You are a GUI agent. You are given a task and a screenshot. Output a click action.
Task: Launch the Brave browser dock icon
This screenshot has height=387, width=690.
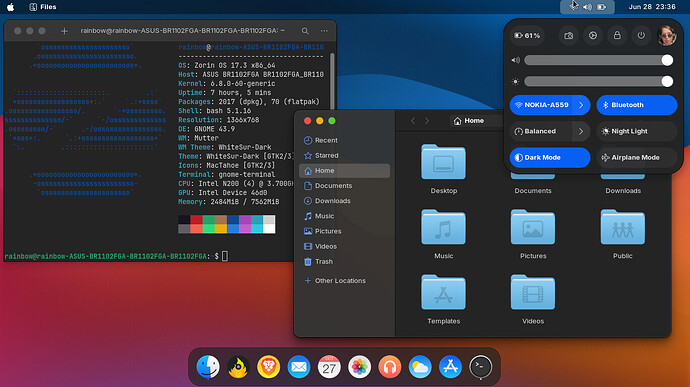pyautogui.click(x=268, y=366)
